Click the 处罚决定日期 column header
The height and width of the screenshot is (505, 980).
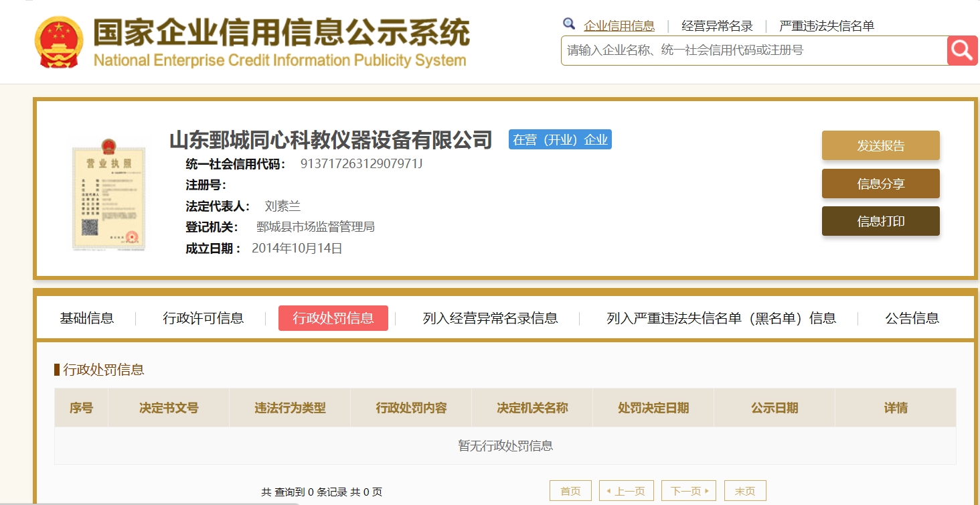click(653, 408)
